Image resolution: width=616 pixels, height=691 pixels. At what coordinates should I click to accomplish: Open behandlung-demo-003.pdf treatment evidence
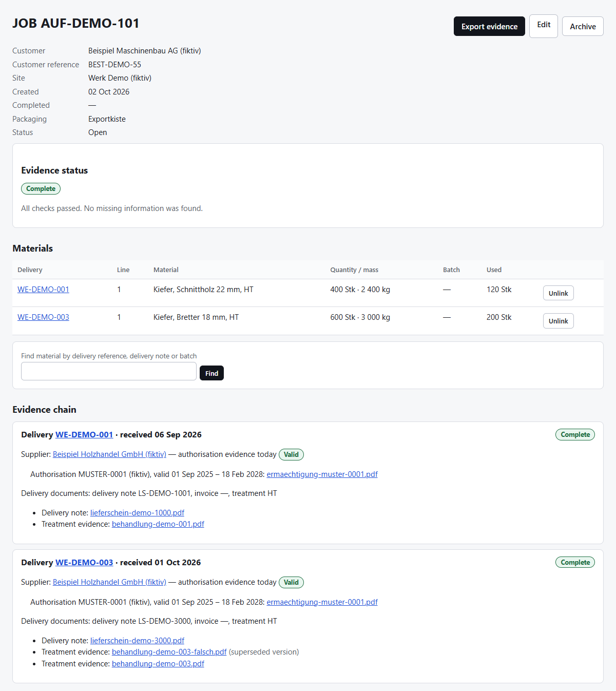[x=158, y=664]
